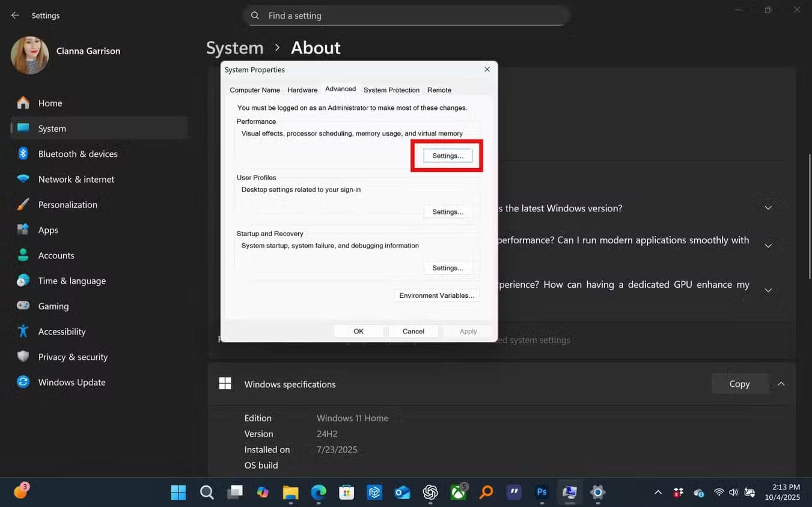Open Performance Settings button
This screenshot has width=812, height=507.
pos(448,156)
